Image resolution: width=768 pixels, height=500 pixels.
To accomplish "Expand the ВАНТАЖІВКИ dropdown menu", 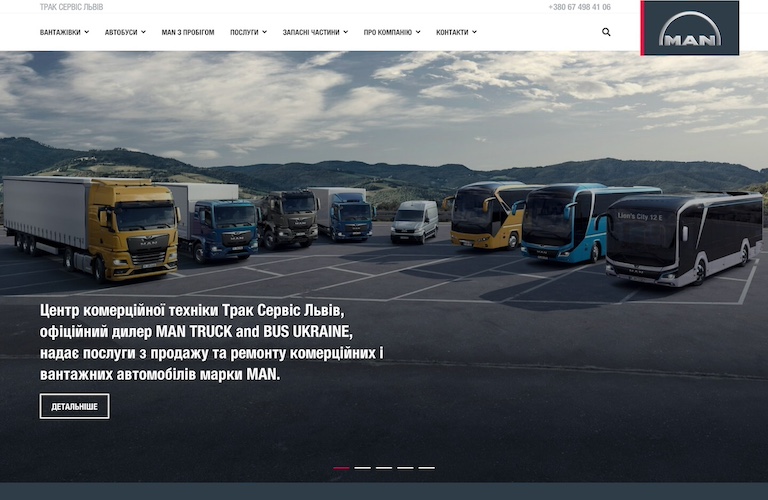I will 64,32.
